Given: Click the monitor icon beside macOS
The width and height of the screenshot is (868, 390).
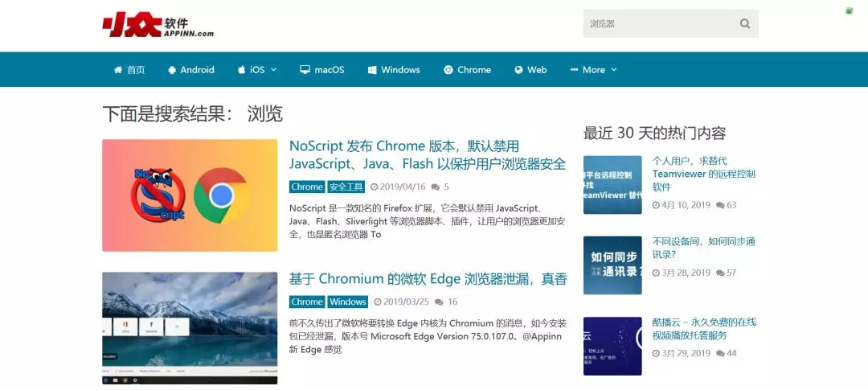Looking at the screenshot, I should (x=305, y=70).
